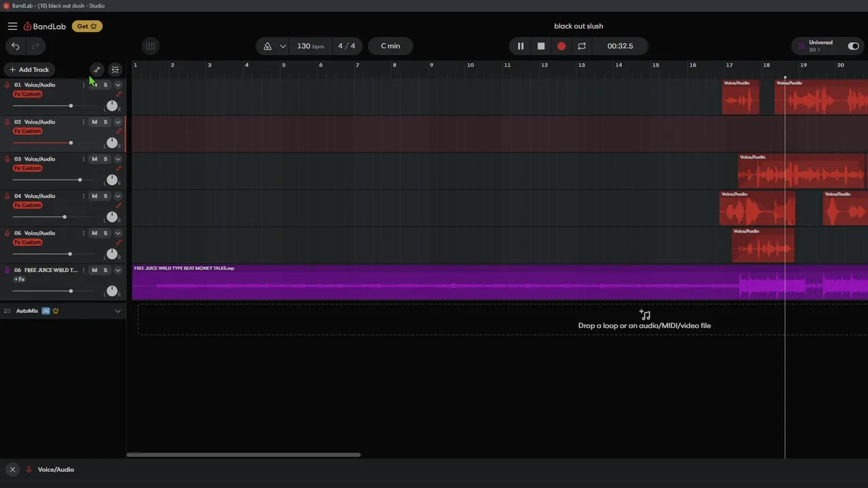Image resolution: width=868 pixels, height=488 pixels.
Task: Click the pan knob on track 06
Action: pyautogui.click(x=112, y=291)
